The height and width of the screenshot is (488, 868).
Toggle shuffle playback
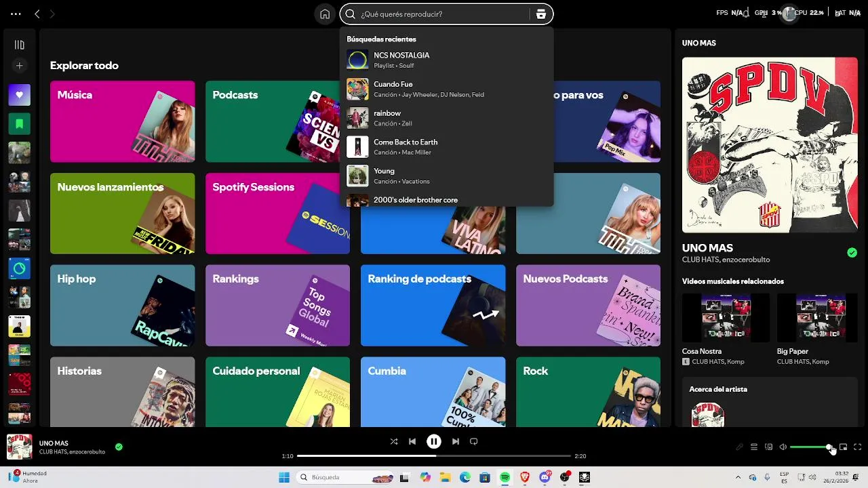tap(394, 441)
